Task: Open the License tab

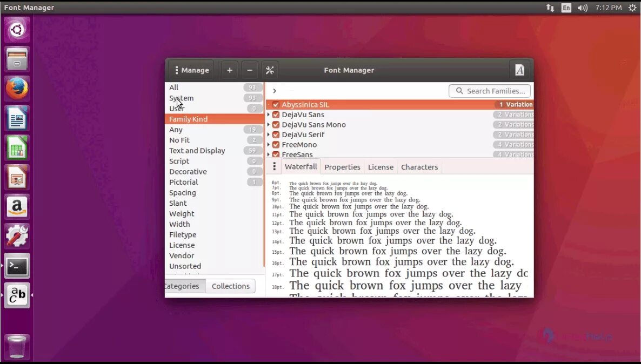Action: 380,167
